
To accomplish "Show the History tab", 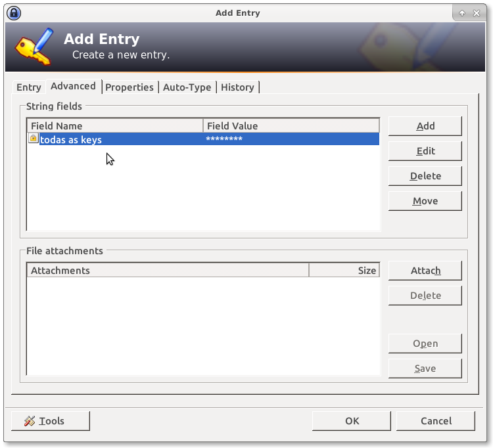I will (x=237, y=87).
